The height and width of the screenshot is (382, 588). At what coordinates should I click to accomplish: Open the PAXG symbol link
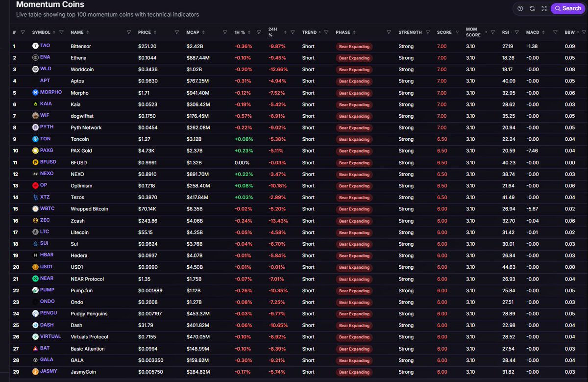point(47,151)
